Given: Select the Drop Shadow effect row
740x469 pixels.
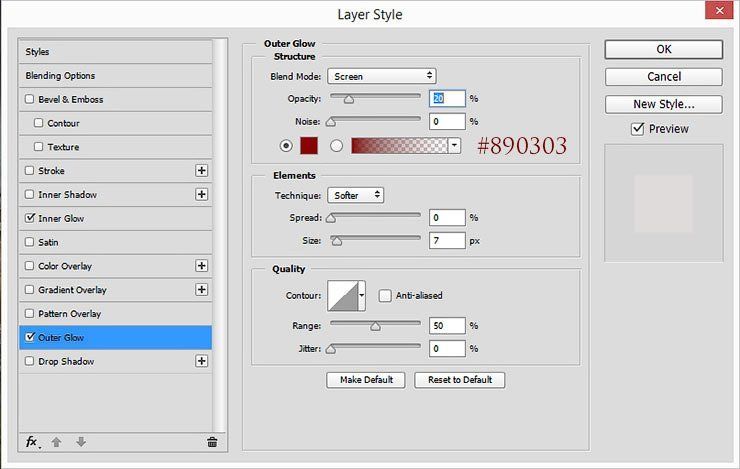Looking at the screenshot, I should click(x=116, y=361).
